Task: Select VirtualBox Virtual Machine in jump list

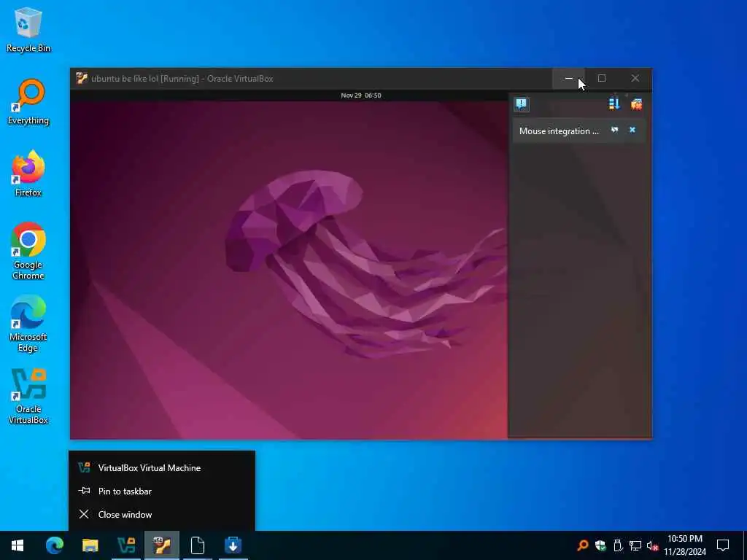Action: pos(162,468)
